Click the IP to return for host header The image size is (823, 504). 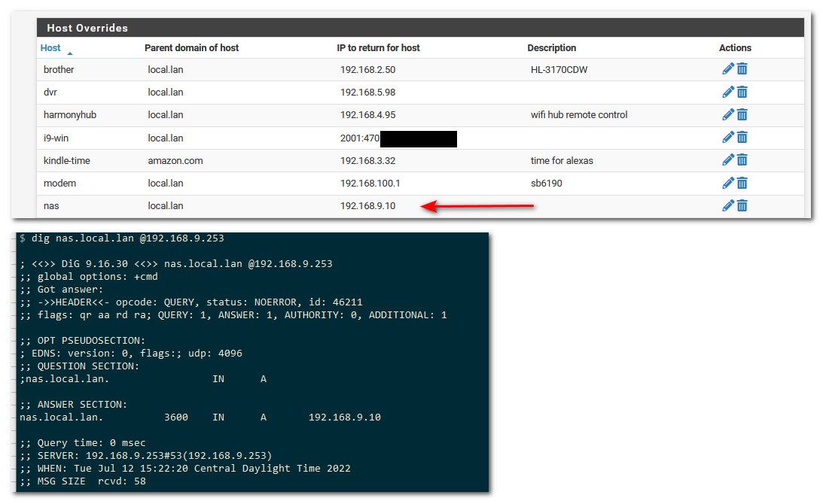[x=379, y=47]
